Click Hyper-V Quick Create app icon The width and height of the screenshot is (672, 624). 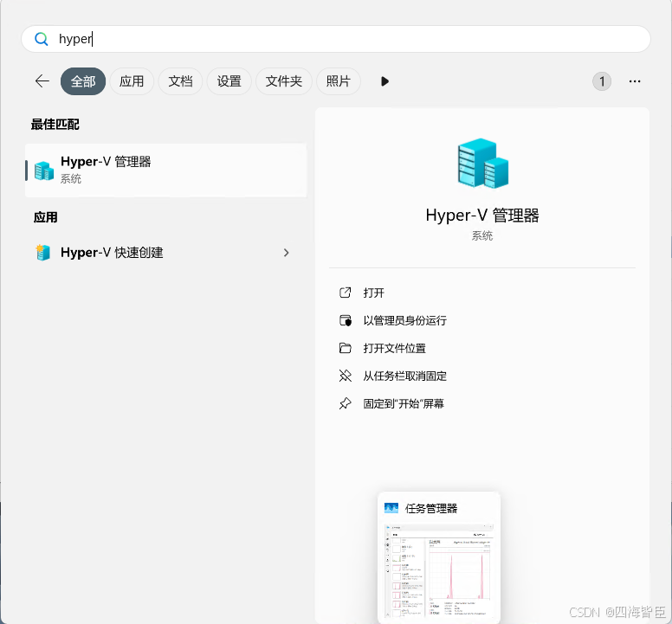tap(43, 253)
